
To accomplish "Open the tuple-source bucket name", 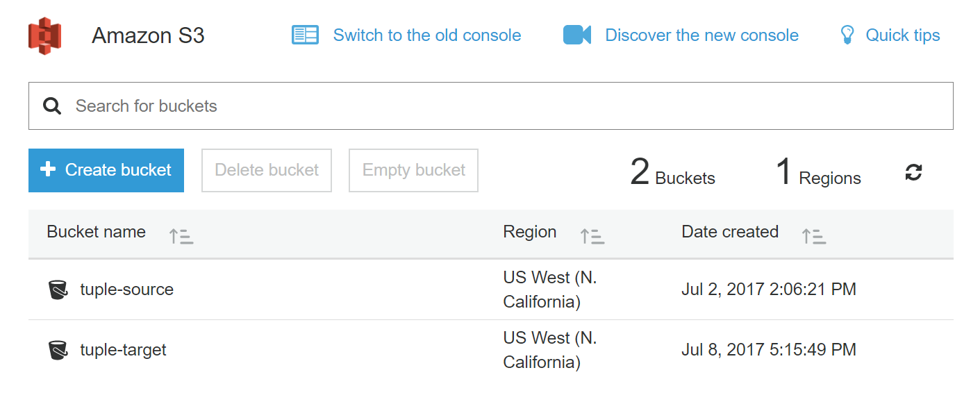I will pos(127,290).
